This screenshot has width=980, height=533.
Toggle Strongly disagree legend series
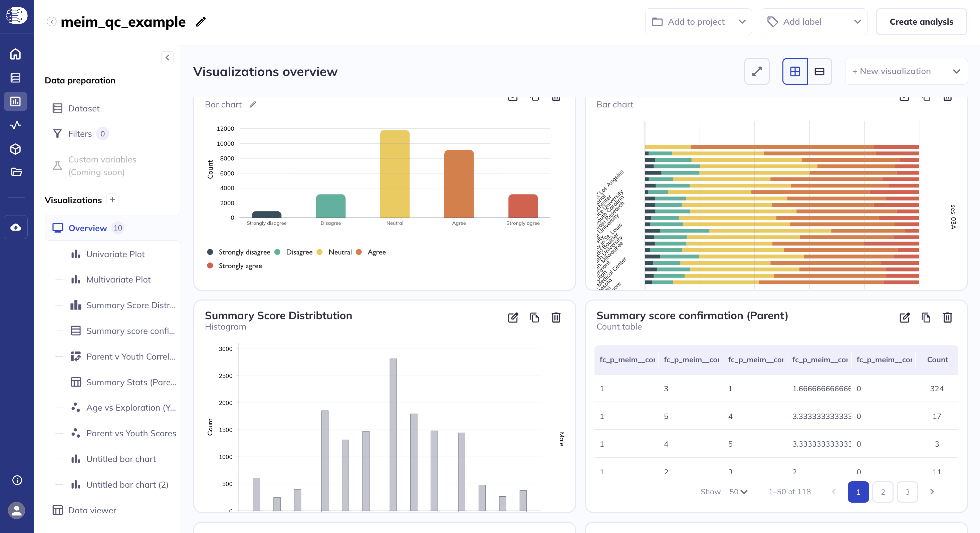coord(239,252)
